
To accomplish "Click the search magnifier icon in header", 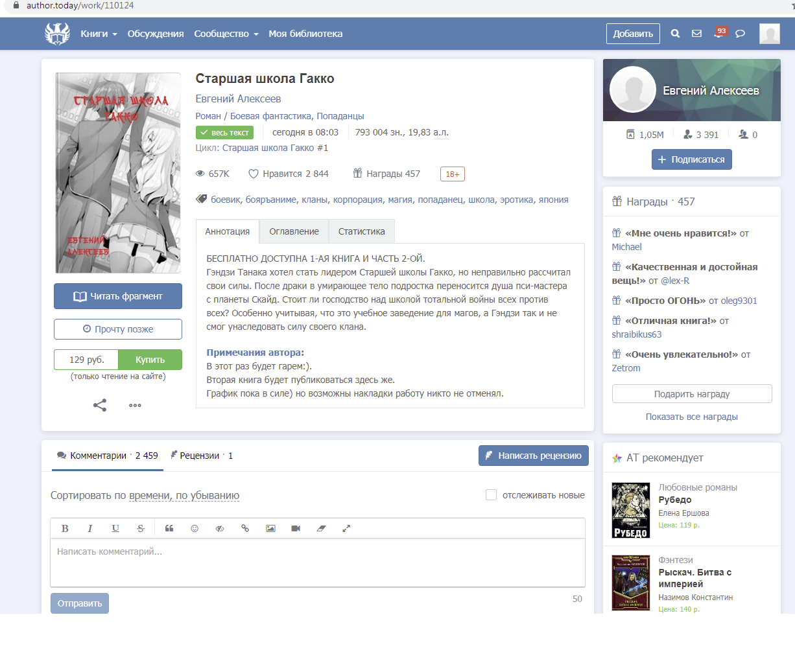I will pos(675,34).
